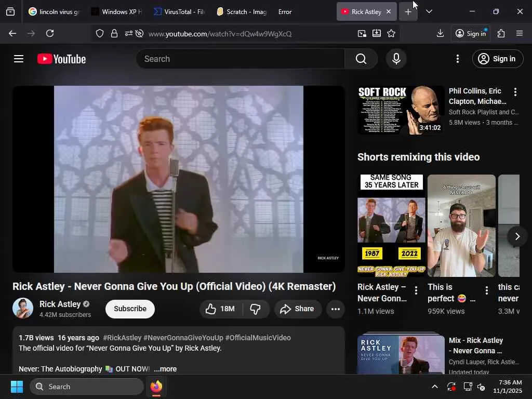
Task: Reload the current YouTube page
Action: pyautogui.click(x=50, y=33)
